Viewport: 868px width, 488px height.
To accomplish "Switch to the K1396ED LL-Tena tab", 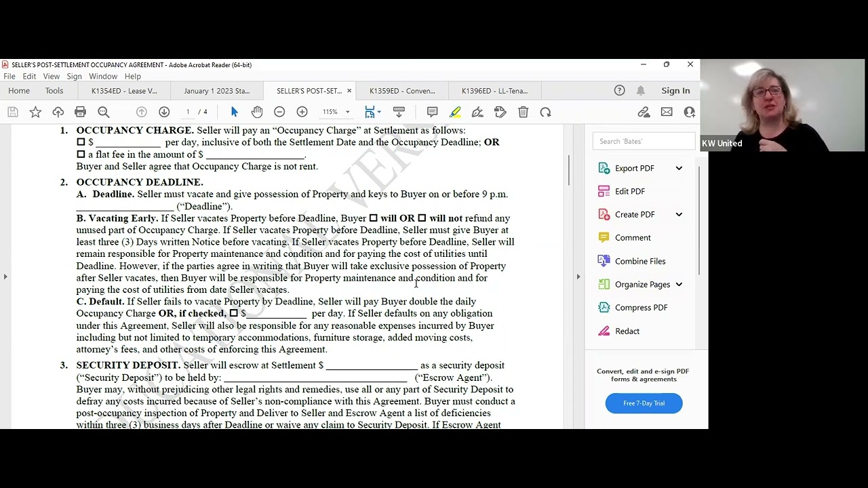I will (494, 91).
